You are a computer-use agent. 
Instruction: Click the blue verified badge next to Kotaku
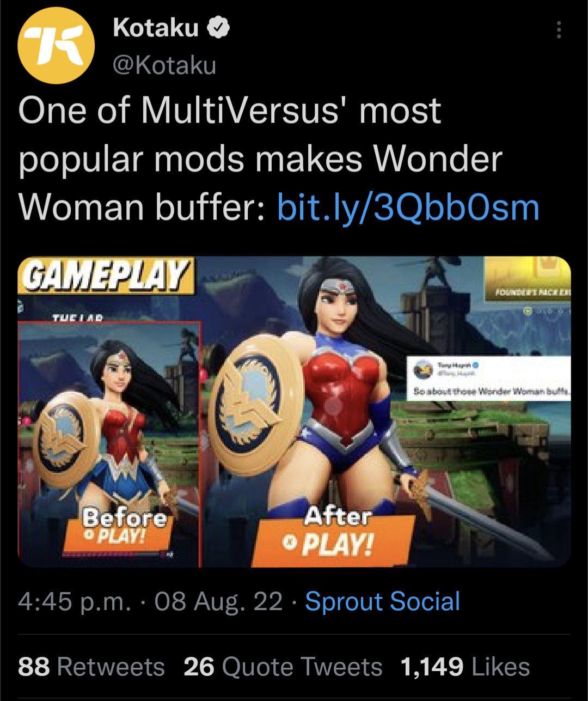[219, 27]
